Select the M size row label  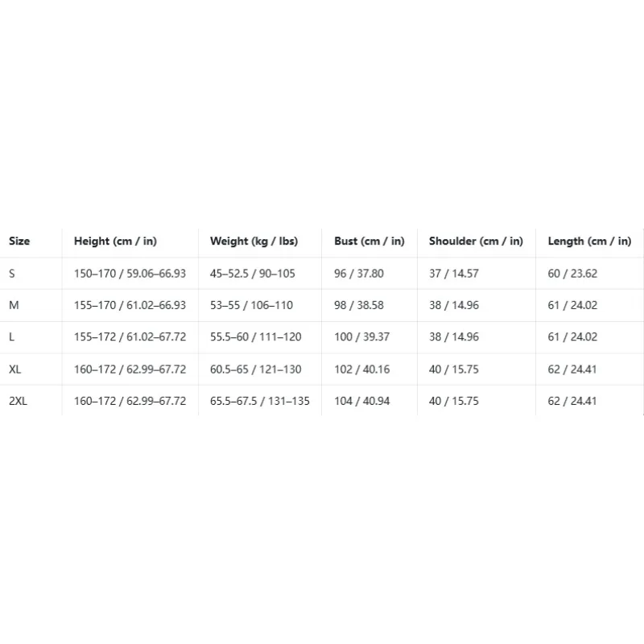tap(14, 305)
